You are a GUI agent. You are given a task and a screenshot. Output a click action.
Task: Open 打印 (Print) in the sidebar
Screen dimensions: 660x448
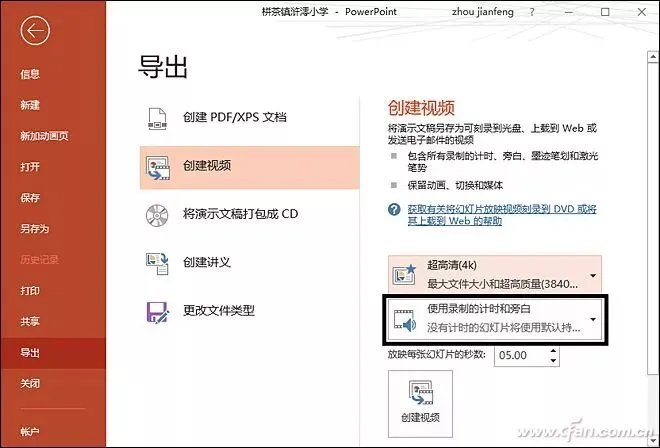[30, 291]
